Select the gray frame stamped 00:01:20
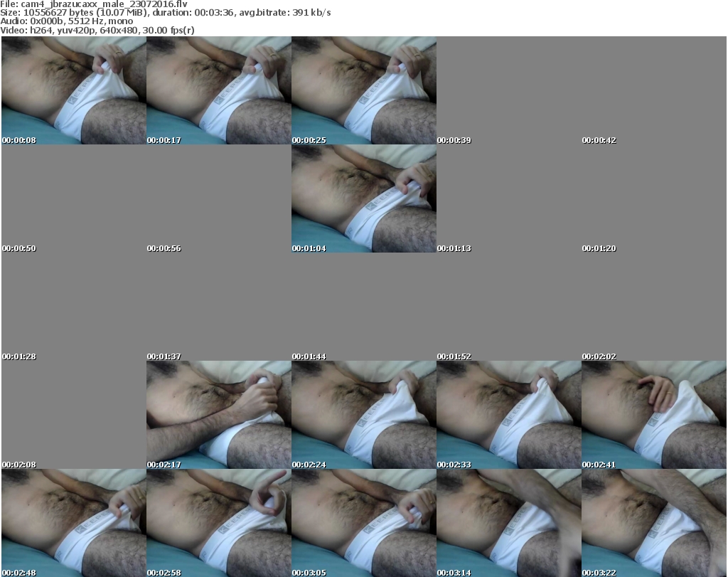Screen dimensions: 728x577 [x=654, y=198]
